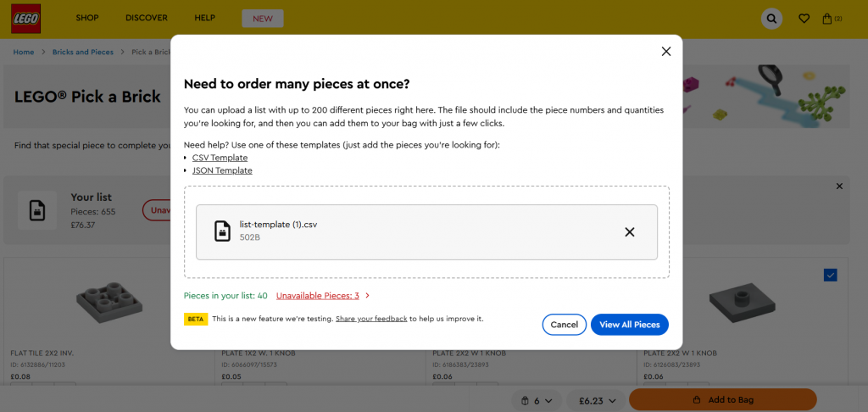Open the wishlist heart icon
Viewport: 868px width, 412px height.
click(x=804, y=18)
